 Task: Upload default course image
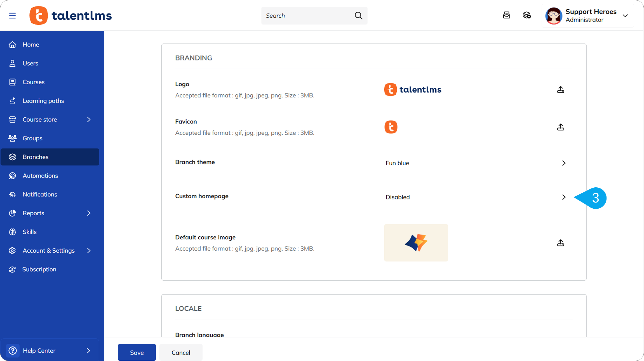point(560,243)
